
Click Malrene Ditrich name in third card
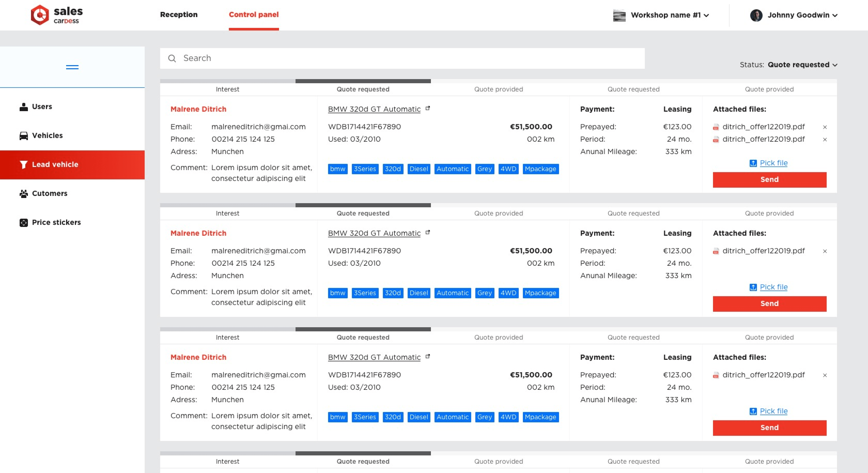click(x=198, y=357)
